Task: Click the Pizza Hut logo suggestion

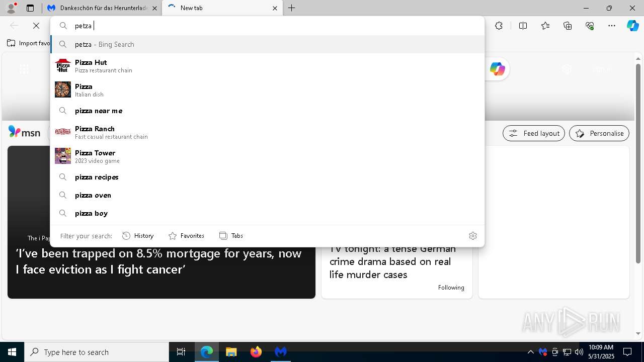Action: point(63,66)
